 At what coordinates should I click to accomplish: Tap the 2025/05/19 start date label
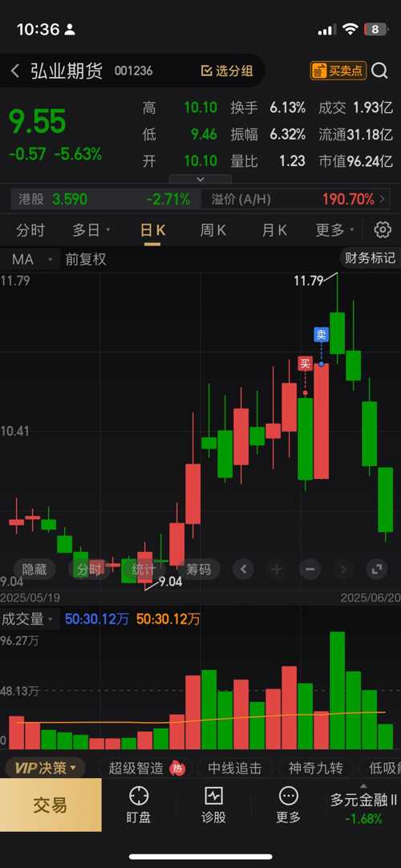(x=30, y=598)
